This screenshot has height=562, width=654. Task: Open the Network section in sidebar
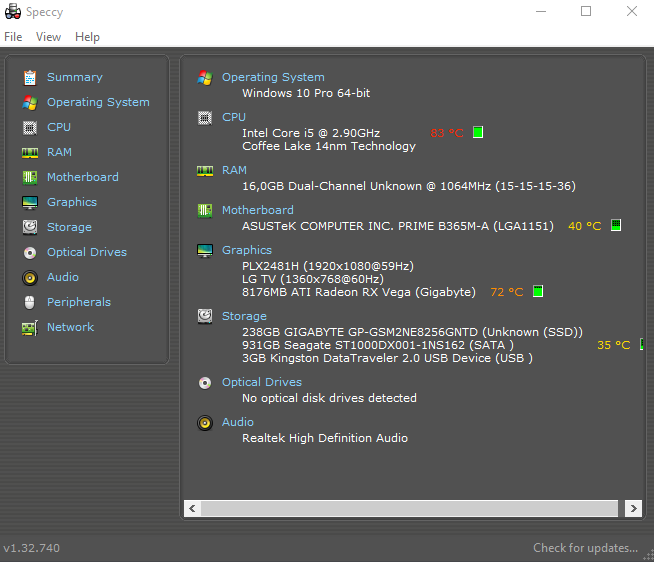[x=70, y=327]
